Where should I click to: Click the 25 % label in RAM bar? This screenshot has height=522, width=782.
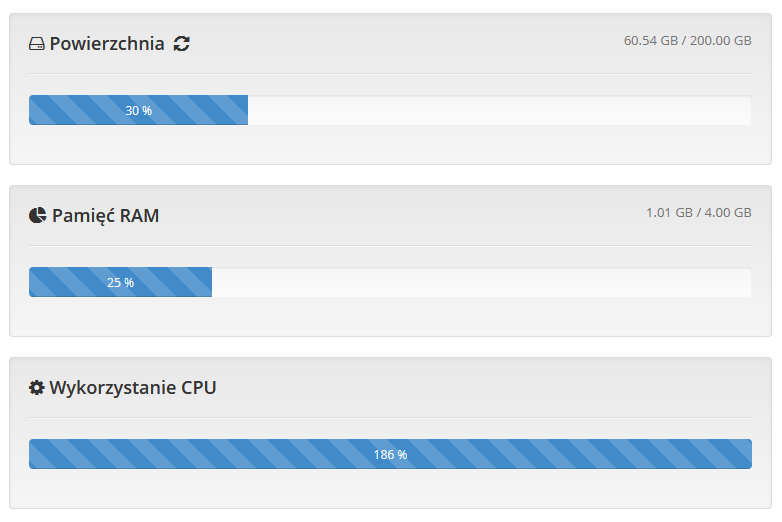pos(120,283)
